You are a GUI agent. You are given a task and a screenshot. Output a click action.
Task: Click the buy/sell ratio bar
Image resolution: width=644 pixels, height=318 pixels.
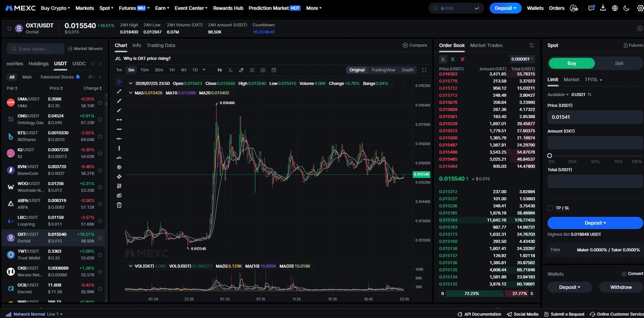487,294
